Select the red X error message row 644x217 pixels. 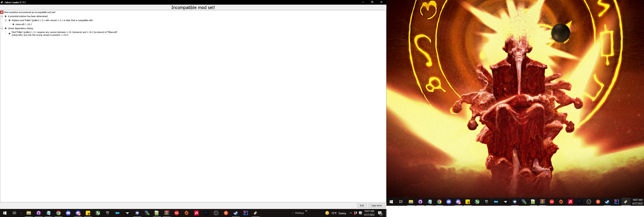coord(30,12)
